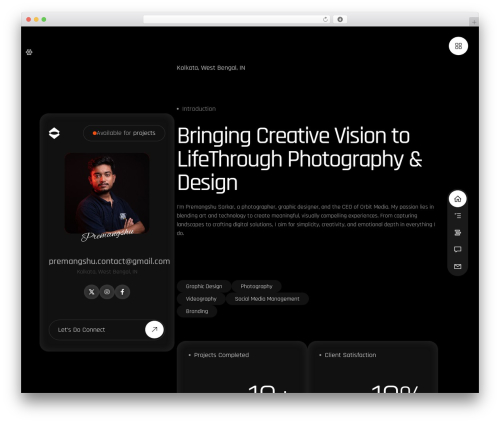Select the Videography tag

[201, 299]
